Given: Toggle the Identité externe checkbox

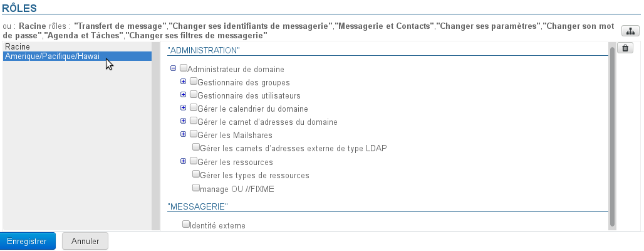Looking at the screenshot, I should [x=185, y=224].
